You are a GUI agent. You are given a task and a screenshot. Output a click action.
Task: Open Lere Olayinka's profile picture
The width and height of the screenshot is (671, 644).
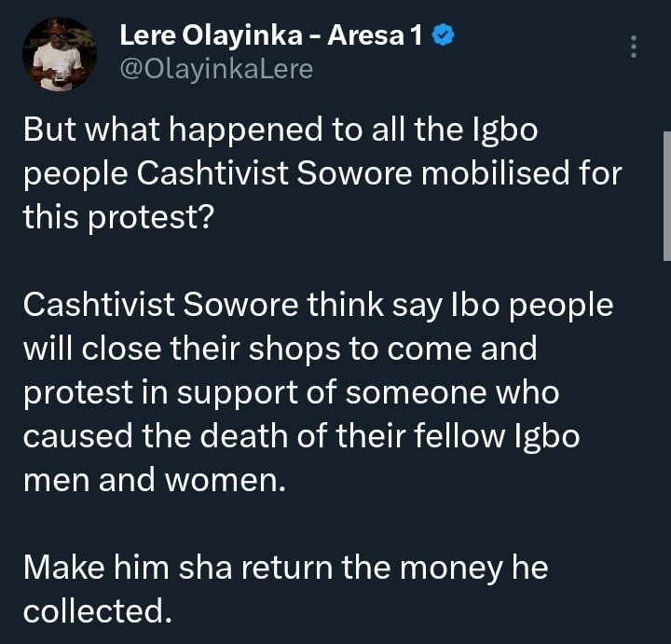[60, 55]
